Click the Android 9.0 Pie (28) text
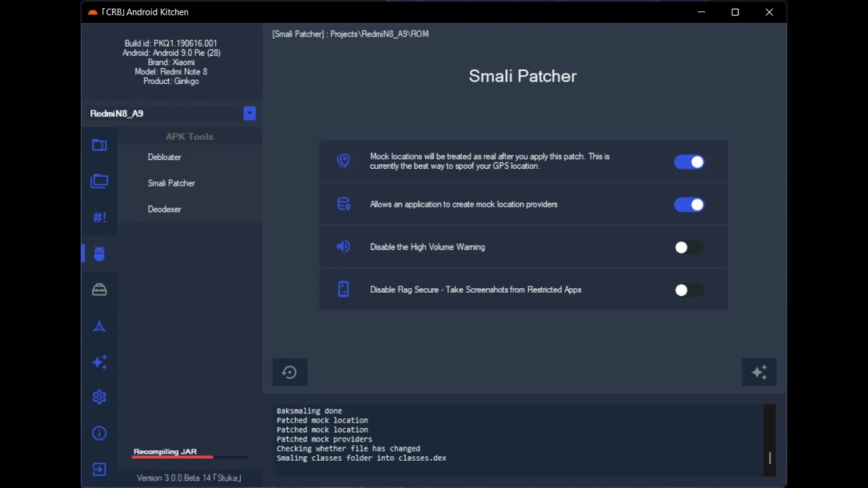 (171, 53)
